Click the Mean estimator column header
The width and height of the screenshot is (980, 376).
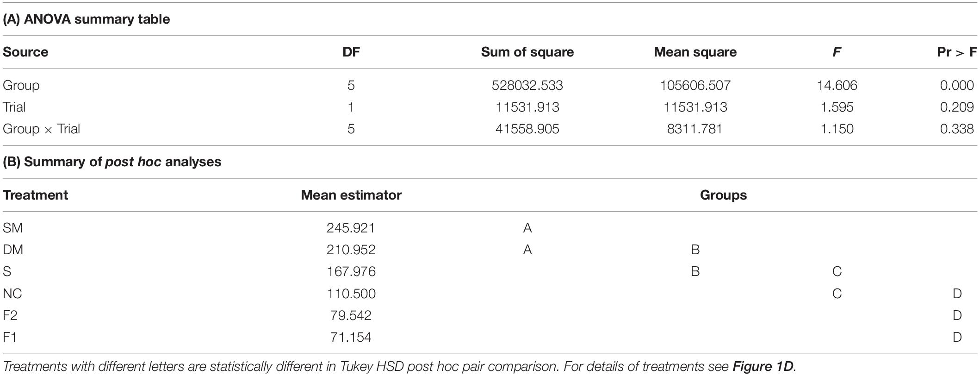pyautogui.click(x=351, y=195)
